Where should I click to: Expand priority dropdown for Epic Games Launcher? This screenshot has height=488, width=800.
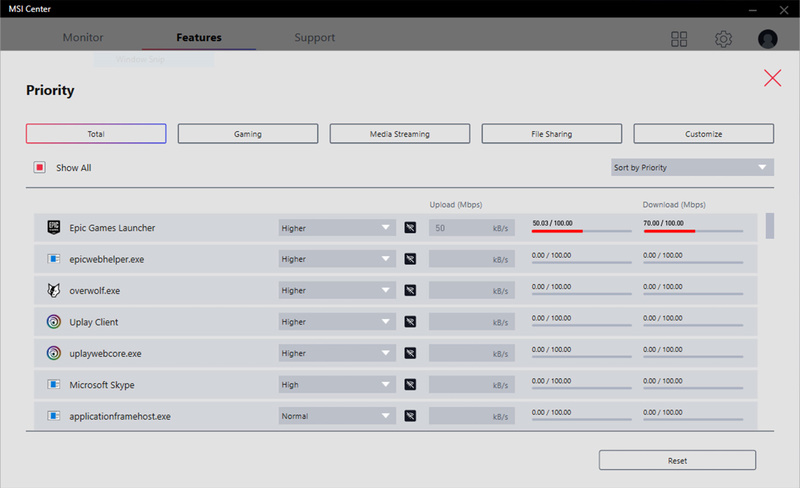pyautogui.click(x=337, y=228)
